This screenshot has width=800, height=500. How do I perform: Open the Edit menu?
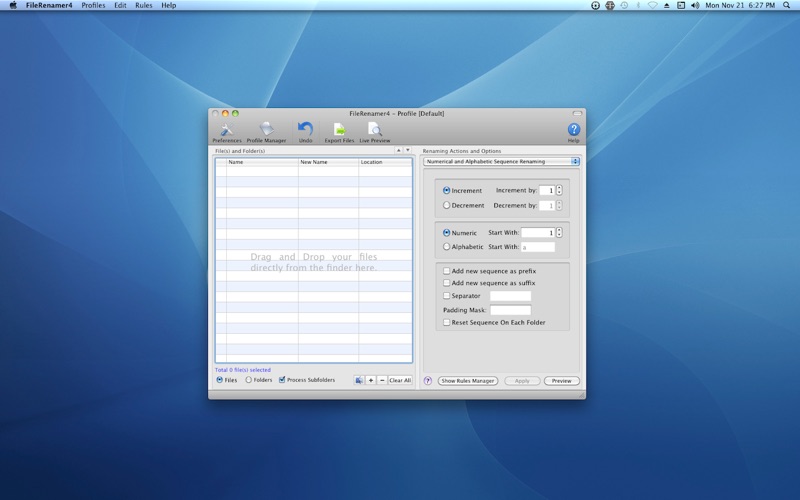(x=120, y=5)
